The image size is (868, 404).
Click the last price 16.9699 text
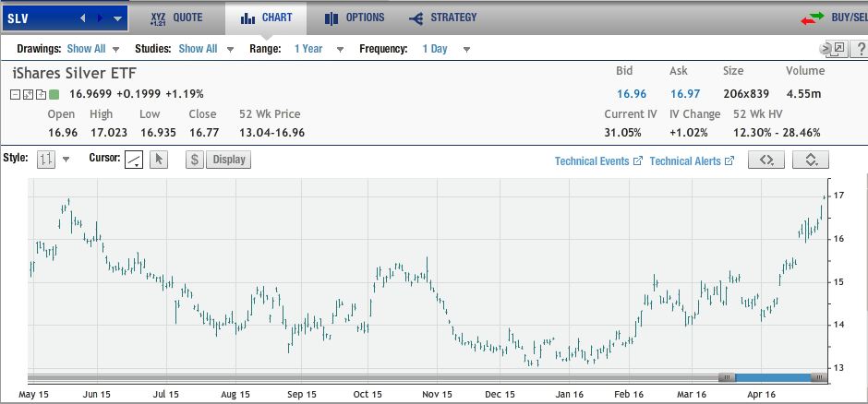click(90, 94)
